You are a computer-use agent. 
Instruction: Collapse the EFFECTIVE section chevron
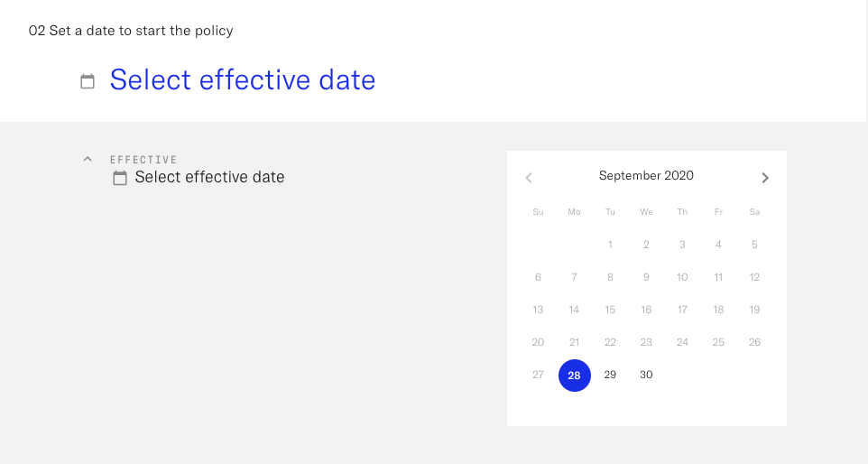88,159
